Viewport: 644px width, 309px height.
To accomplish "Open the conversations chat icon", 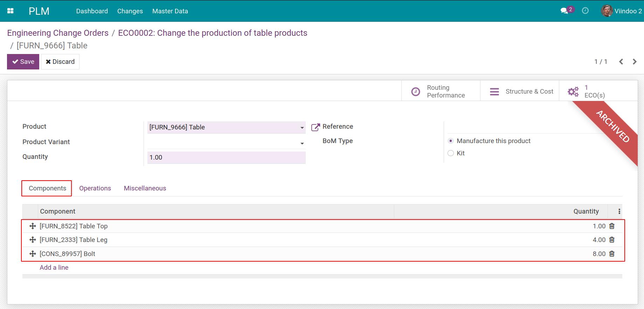I will [x=564, y=11].
